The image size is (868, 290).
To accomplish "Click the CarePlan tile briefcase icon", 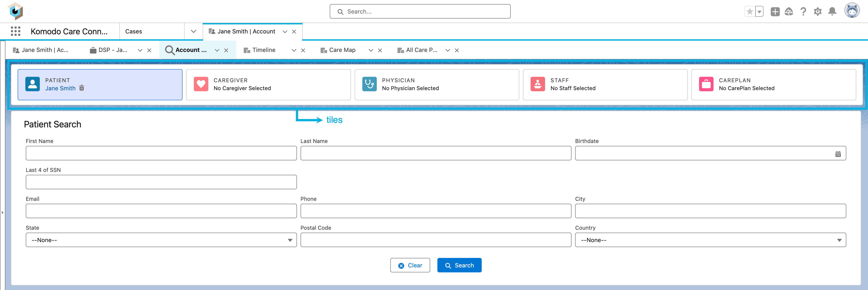I will (x=706, y=84).
